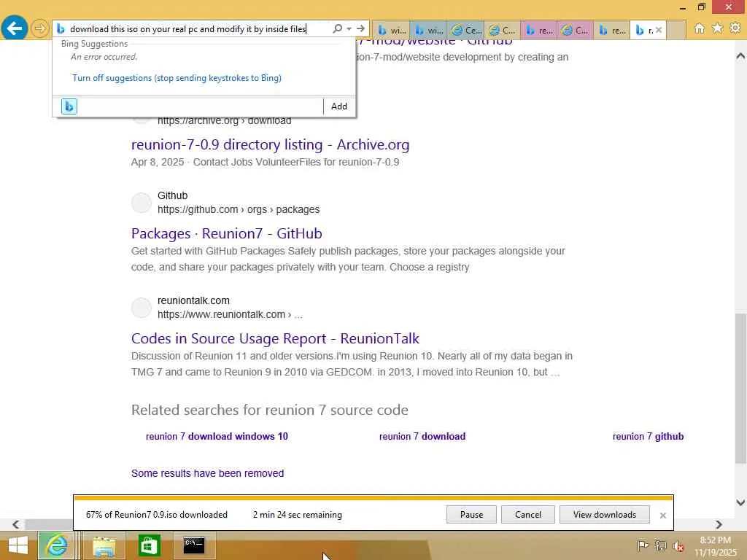Click View downloads button
The image size is (747, 560).
click(x=604, y=514)
